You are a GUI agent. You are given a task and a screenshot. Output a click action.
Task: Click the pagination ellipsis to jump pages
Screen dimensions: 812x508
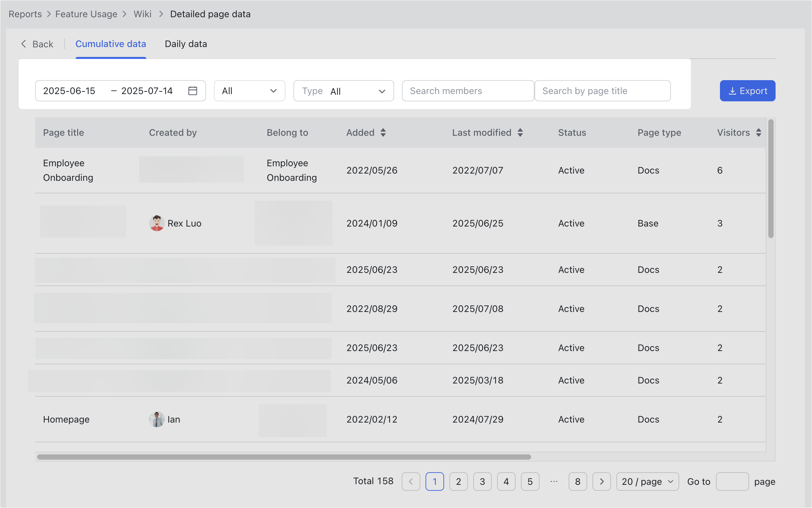click(554, 482)
